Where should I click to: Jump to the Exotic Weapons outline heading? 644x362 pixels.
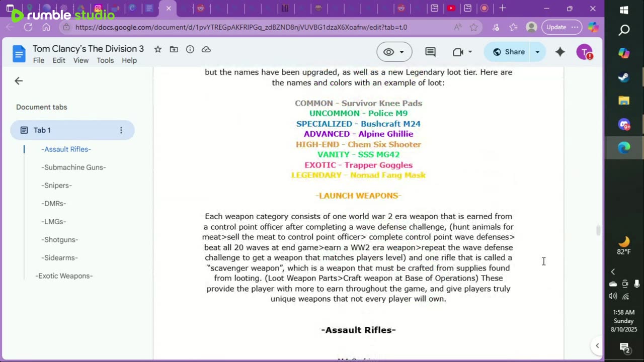[x=64, y=276]
